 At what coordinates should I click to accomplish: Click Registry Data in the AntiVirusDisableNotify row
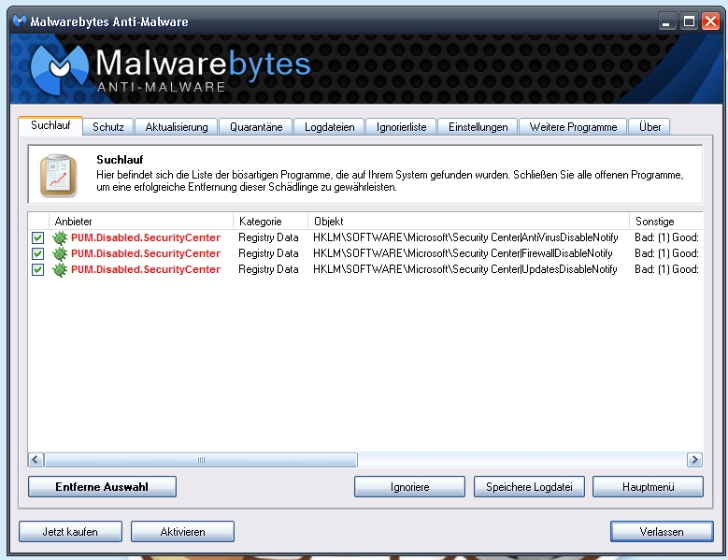[x=268, y=237]
